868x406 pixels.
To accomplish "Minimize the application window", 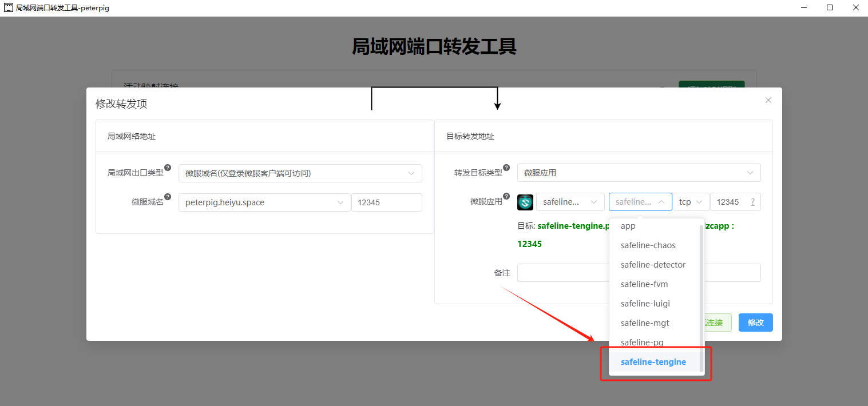I will coord(803,8).
